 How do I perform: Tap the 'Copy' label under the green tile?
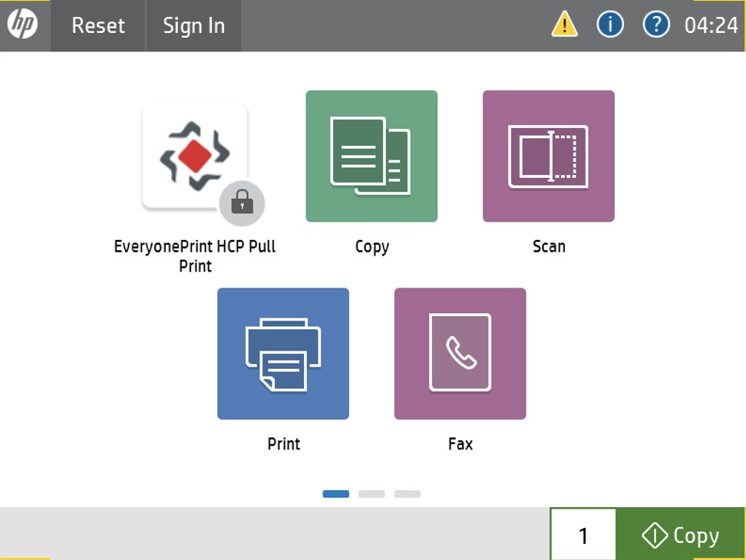click(372, 247)
